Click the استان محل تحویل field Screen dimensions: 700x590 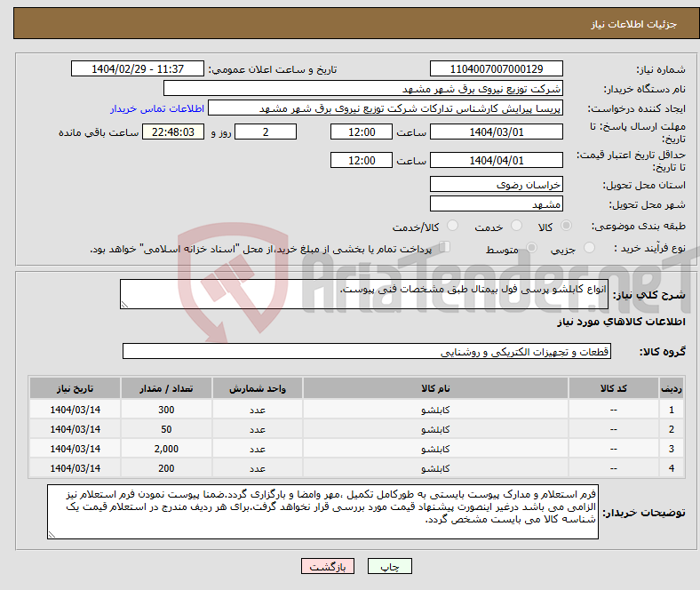pyautogui.click(x=496, y=184)
